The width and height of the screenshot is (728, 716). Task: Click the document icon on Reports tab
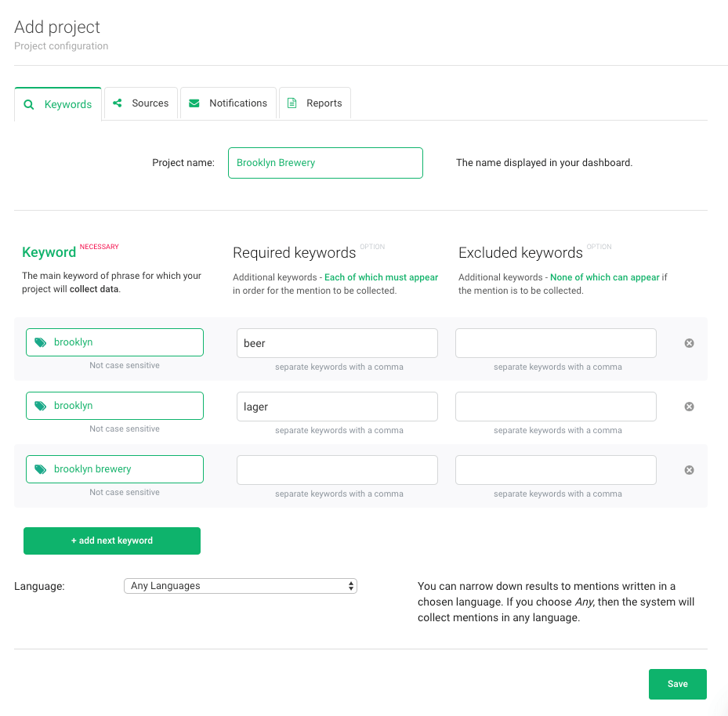(x=292, y=103)
